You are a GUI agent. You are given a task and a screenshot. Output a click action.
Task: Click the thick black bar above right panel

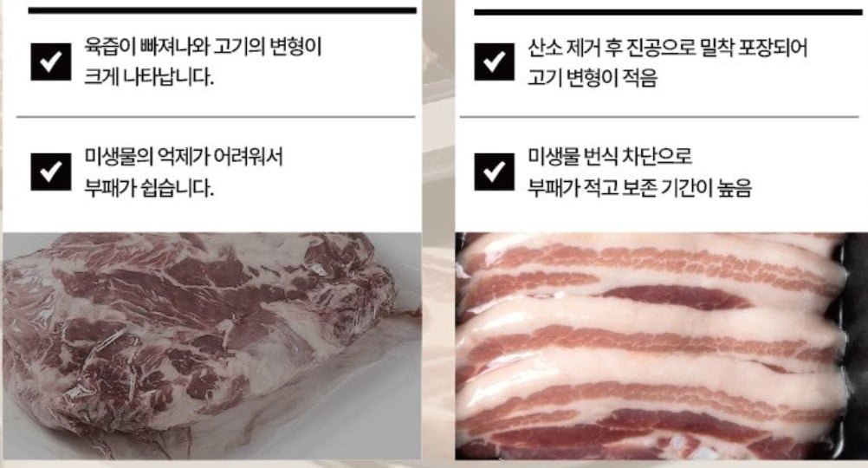668,12
